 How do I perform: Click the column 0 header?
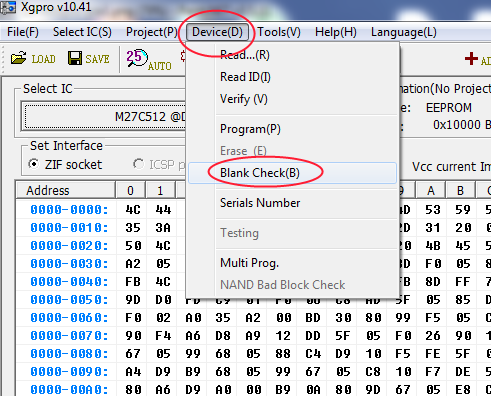pos(130,190)
